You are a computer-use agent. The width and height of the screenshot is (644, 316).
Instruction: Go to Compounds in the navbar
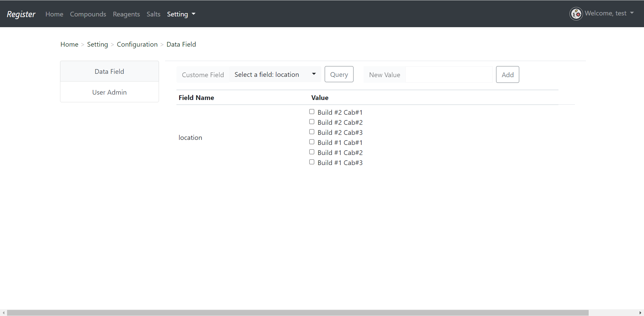(x=88, y=14)
